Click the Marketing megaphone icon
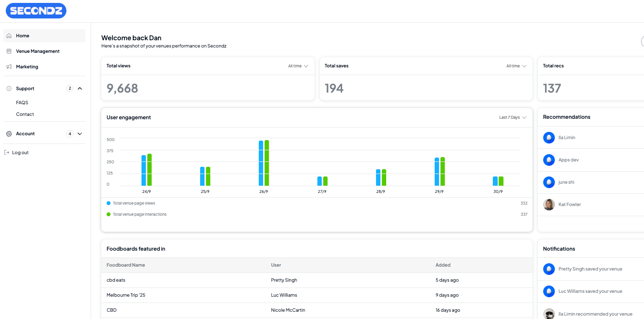Screen dimensions: 644x319 [x=9, y=67]
